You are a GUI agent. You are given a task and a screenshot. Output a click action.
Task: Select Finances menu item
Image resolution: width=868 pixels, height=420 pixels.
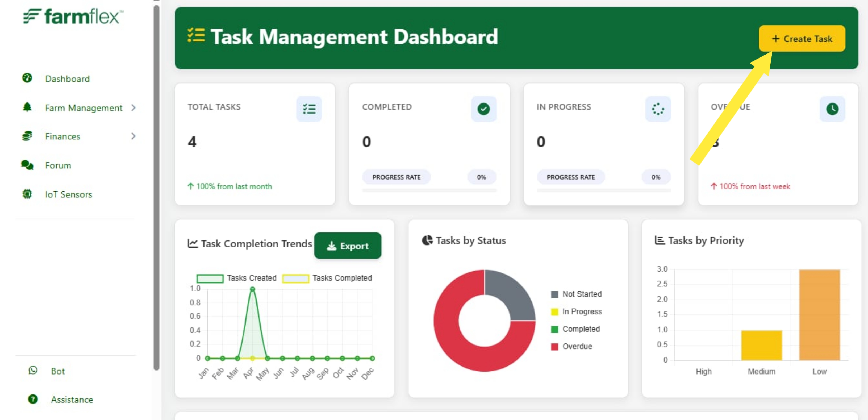click(63, 136)
